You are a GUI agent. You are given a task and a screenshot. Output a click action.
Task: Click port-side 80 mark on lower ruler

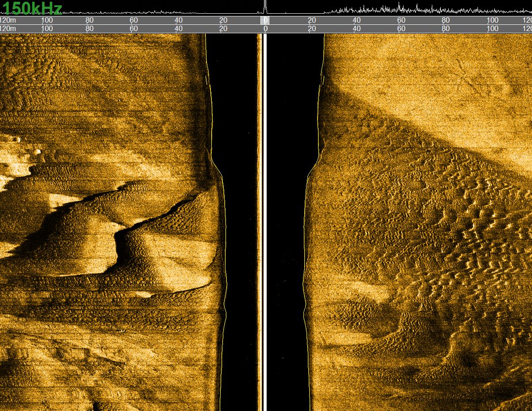pos(89,29)
